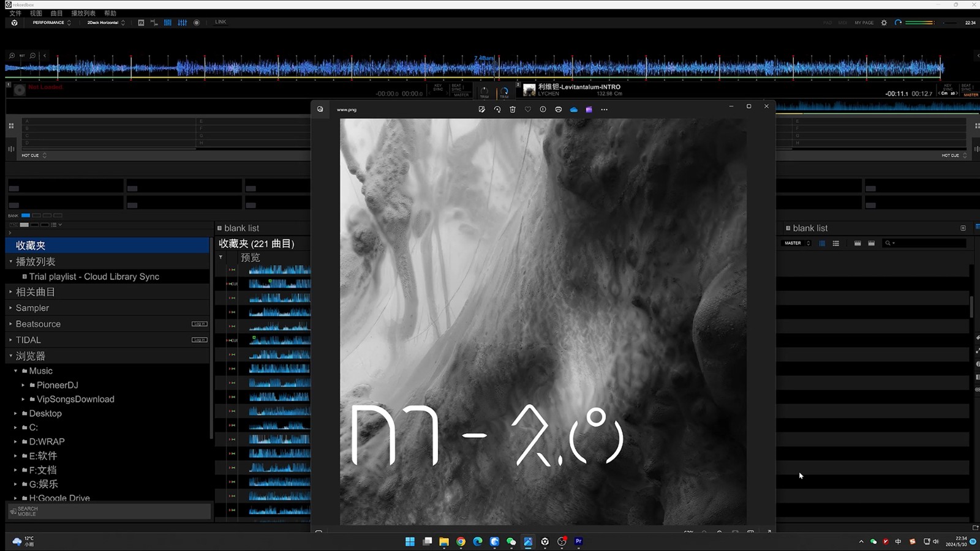980x551 pixels.
Task: Click the blue cloud sync icon in rekordbox
Action: click(x=898, y=23)
